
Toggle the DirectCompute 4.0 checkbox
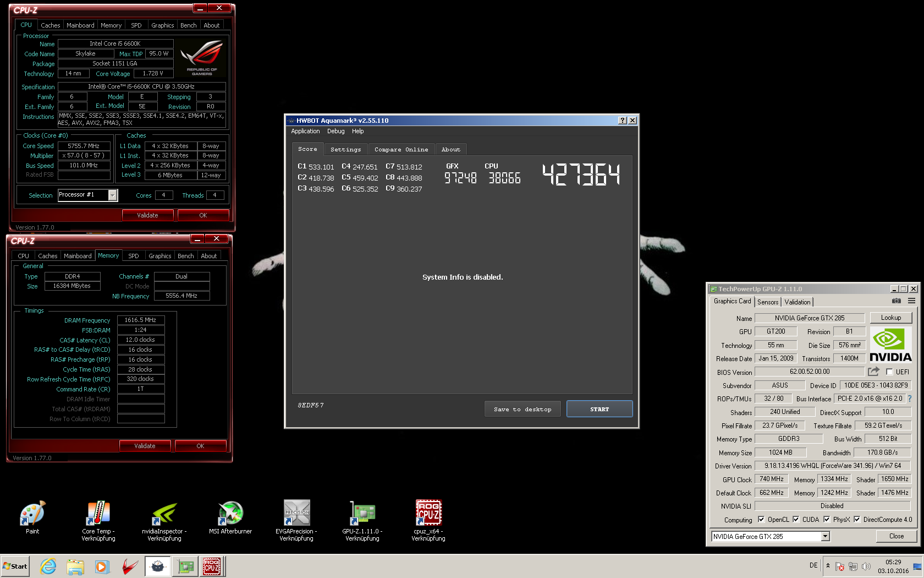(x=857, y=519)
